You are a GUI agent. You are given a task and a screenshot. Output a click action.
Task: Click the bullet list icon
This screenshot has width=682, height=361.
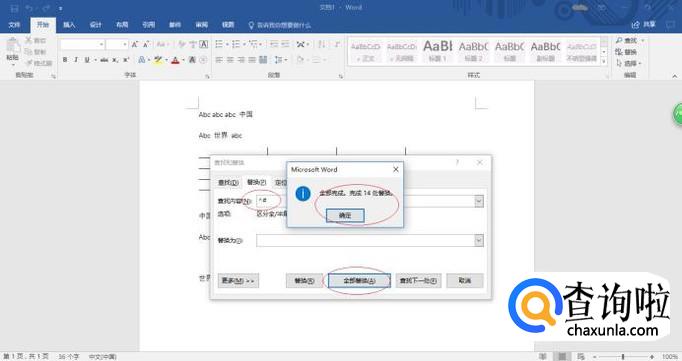(x=219, y=44)
